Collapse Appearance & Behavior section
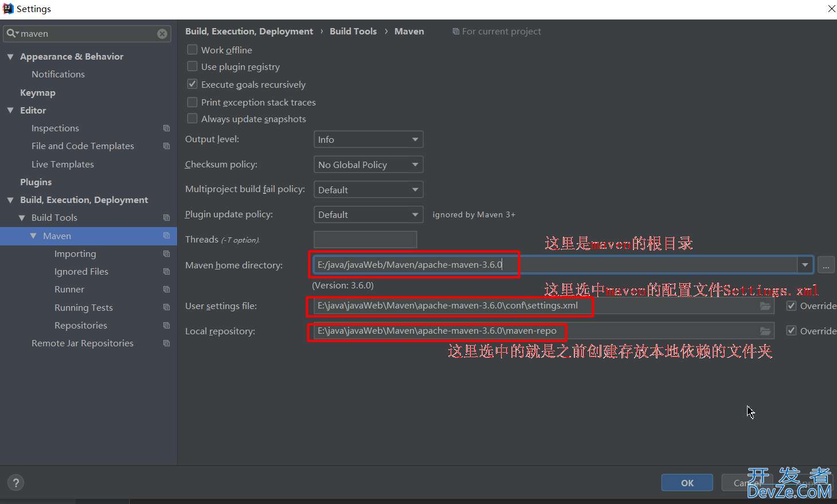The image size is (837, 504). click(10, 56)
